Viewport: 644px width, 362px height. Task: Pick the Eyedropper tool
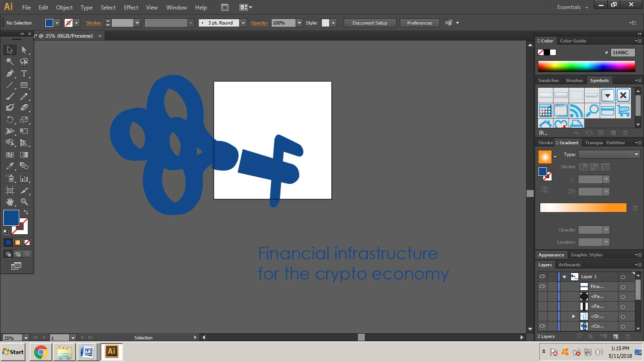[9, 166]
